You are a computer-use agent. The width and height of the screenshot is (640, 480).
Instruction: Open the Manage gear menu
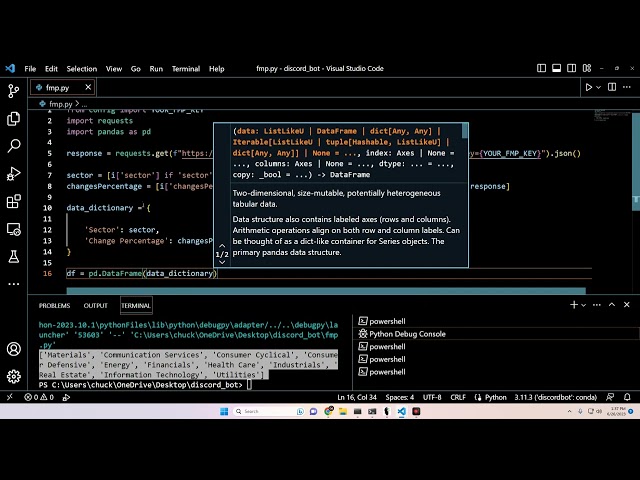point(13,376)
